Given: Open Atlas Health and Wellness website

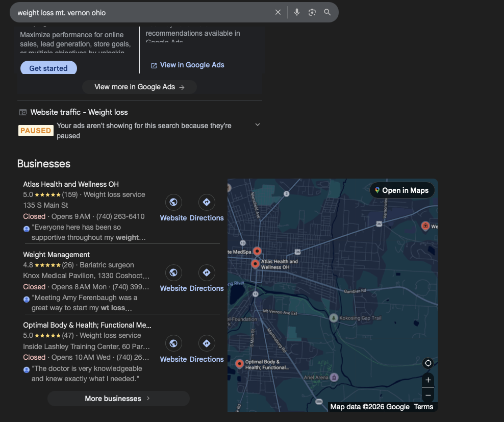Looking at the screenshot, I should [173, 203].
